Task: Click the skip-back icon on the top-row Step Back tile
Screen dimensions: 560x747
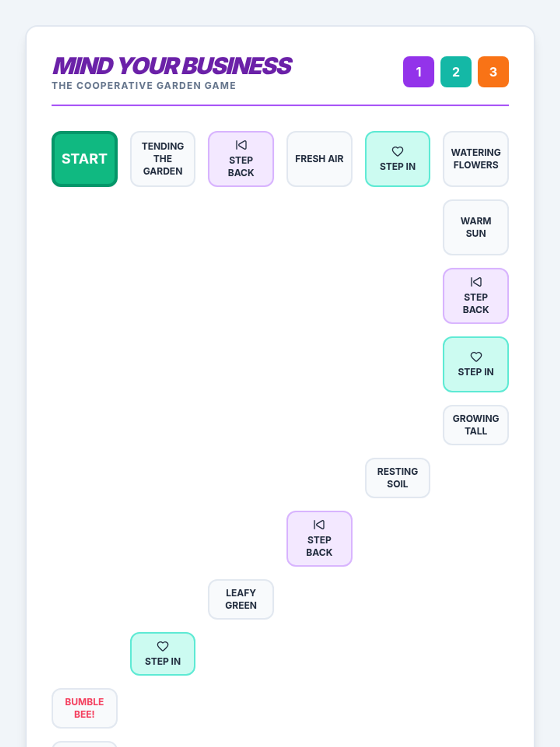Action: tap(241, 145)
